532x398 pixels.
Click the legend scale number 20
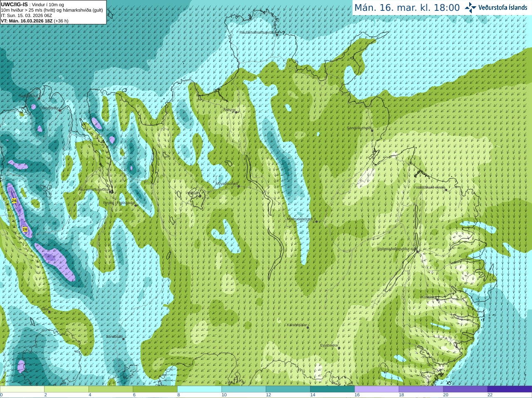click(446, 395)
